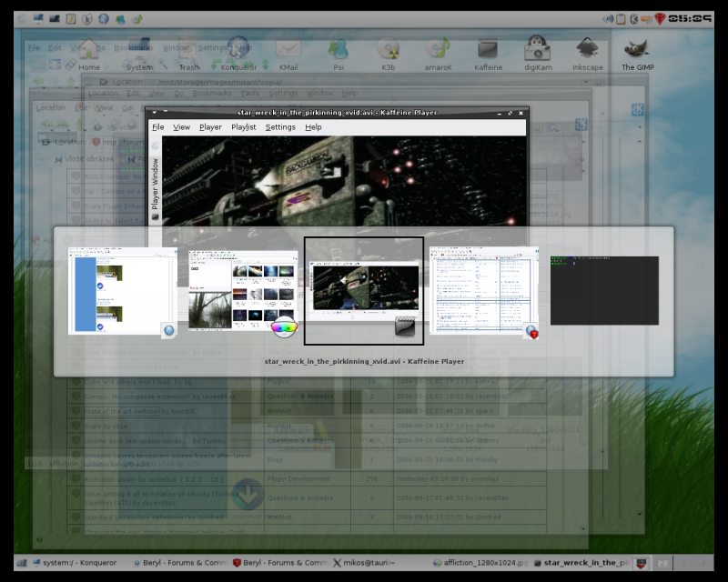The width and height of the screenshot is (728, 582).
Task: Open Kaffeine title bar window menu arrow
Action: [155, 113]
